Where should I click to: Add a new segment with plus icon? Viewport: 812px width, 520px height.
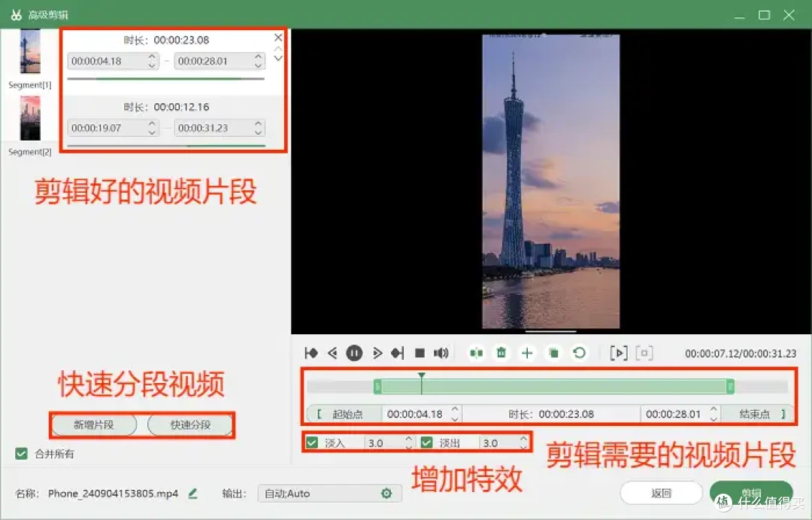(x=527, y=353)
